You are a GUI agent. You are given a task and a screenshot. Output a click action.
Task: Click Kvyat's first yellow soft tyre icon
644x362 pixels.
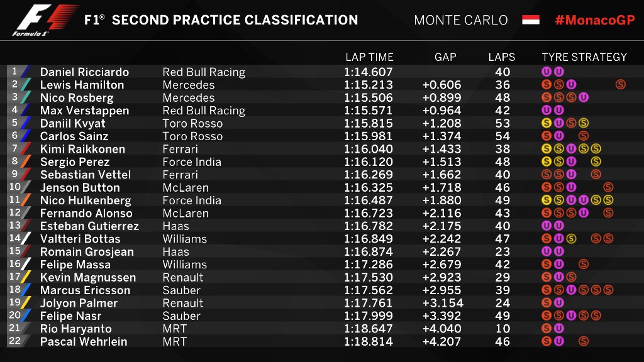(x=547, y=123)
